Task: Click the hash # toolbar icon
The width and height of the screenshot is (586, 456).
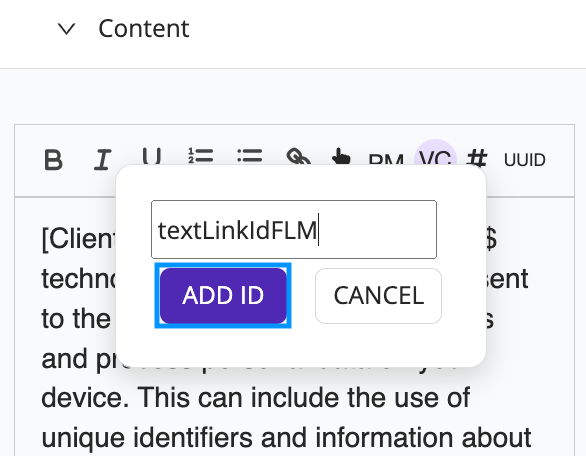Action: pos(477,157)
